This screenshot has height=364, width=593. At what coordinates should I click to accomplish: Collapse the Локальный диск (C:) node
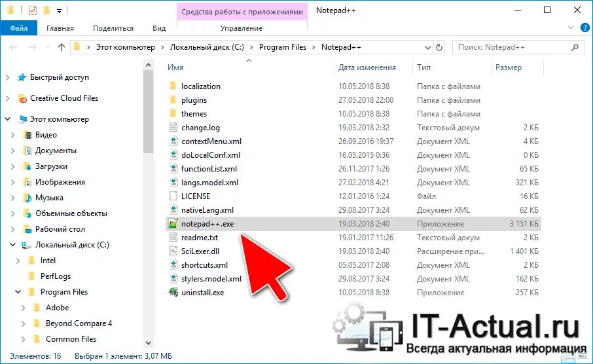click(x=13, y=245)
